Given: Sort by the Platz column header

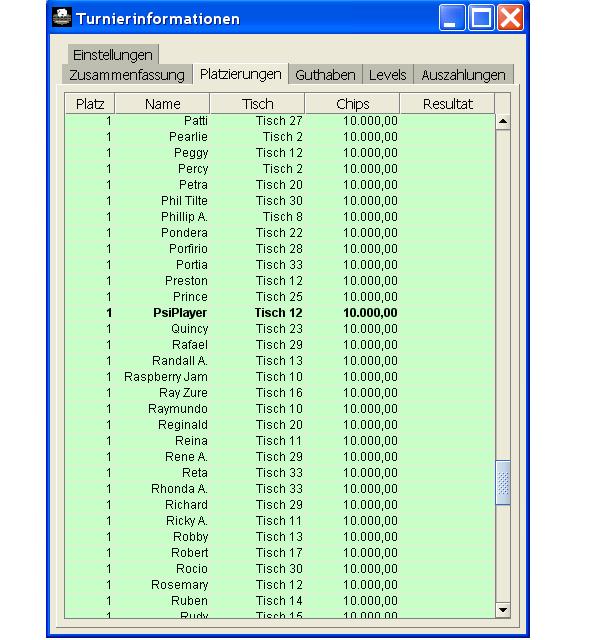Looking at the screenshot, I should click(90, 104).
